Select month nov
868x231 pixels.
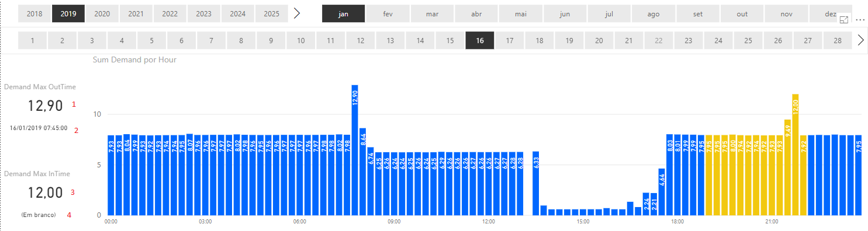pyautogui.click(x=787, y=13)
